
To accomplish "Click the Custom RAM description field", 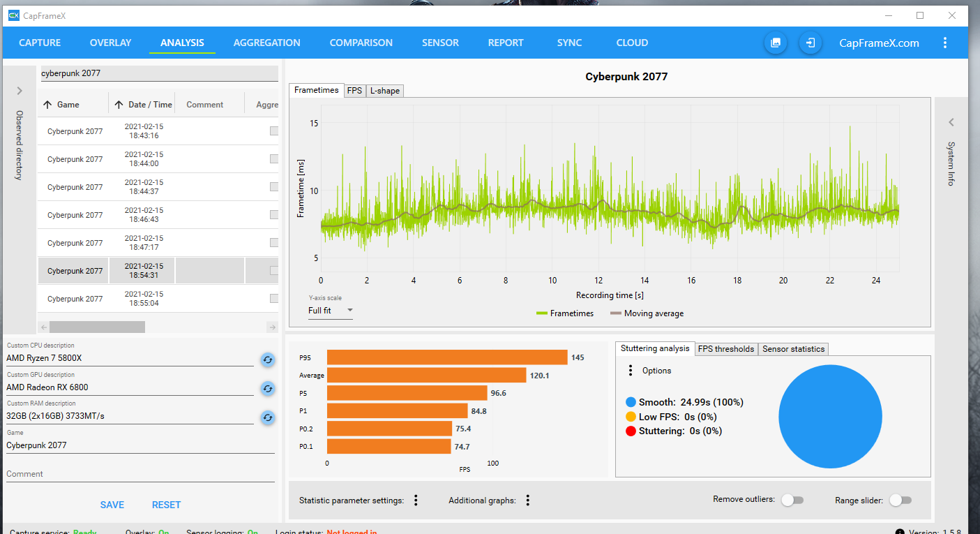I will tap(130, 416).
